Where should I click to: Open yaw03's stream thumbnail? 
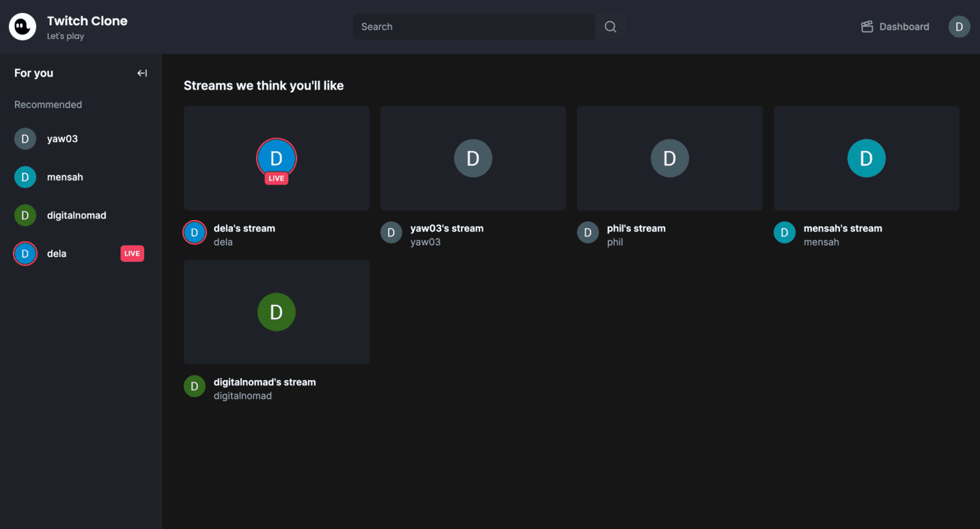point(473,158)
